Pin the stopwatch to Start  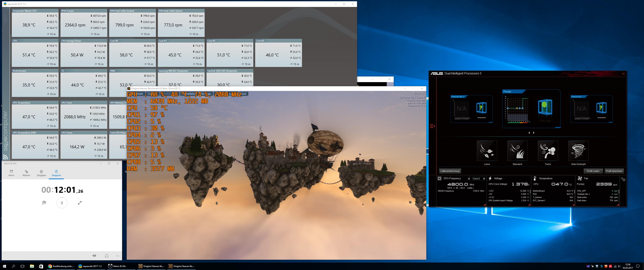(x=94, y=256)
